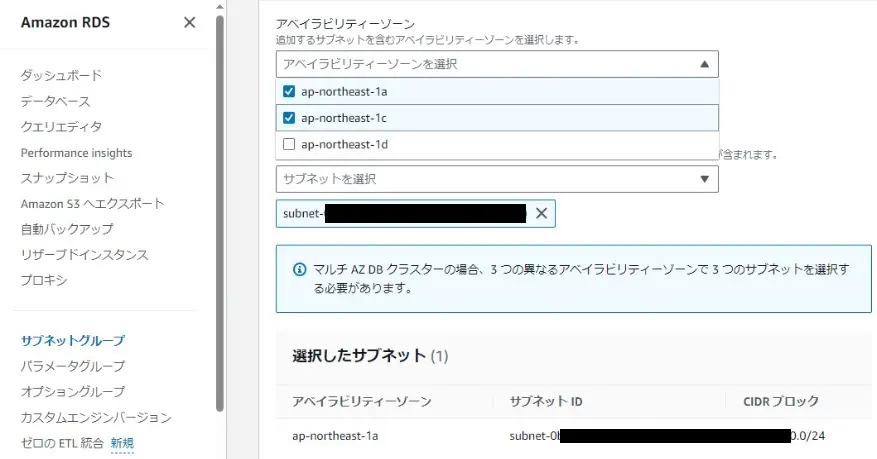Viewport: 877px width, 459px height.
Task: Click the サブネット ID column header
Action: pyautogui.click(x=546, y=401)
